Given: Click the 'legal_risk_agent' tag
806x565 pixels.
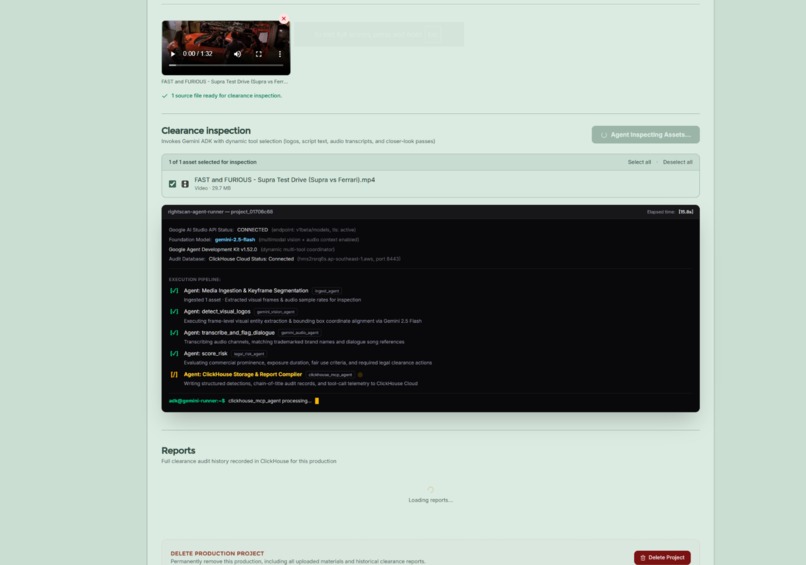Looking at the screenshot, I should [249, 354].
